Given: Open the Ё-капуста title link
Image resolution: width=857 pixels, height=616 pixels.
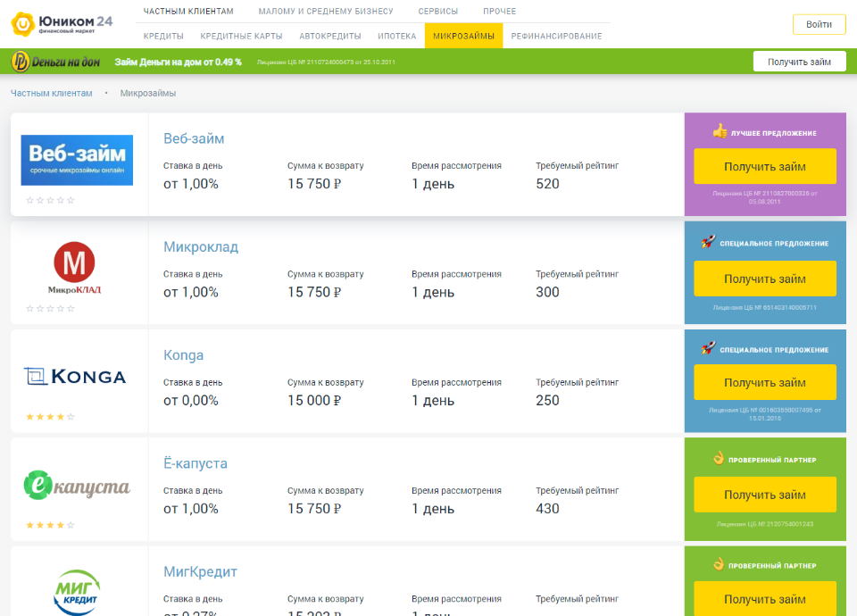Looking at the screenshot, I should [x=196, y=463].
